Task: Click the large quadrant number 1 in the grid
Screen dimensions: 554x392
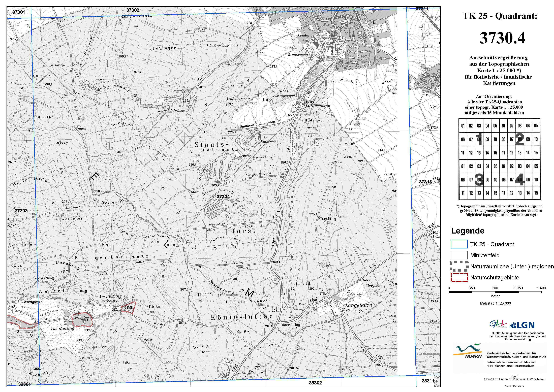Action: (x=479, y=139)
